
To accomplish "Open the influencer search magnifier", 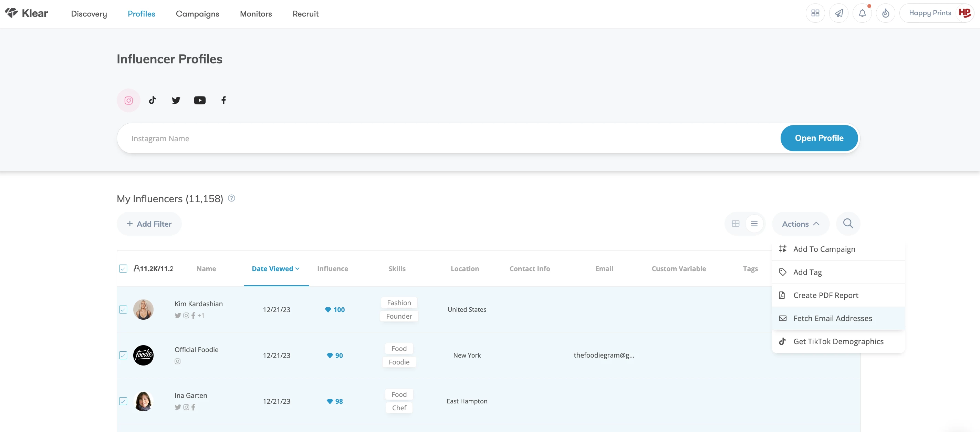I will point(848,224).
